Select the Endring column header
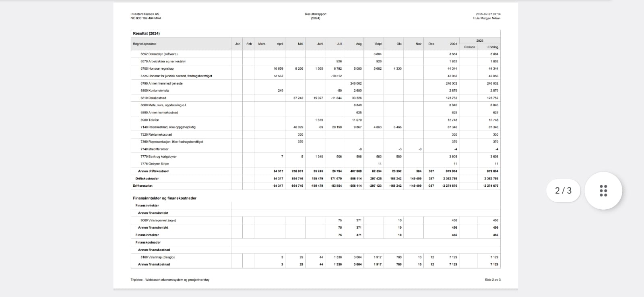The image size is (644, 297). tap(493, 47)
